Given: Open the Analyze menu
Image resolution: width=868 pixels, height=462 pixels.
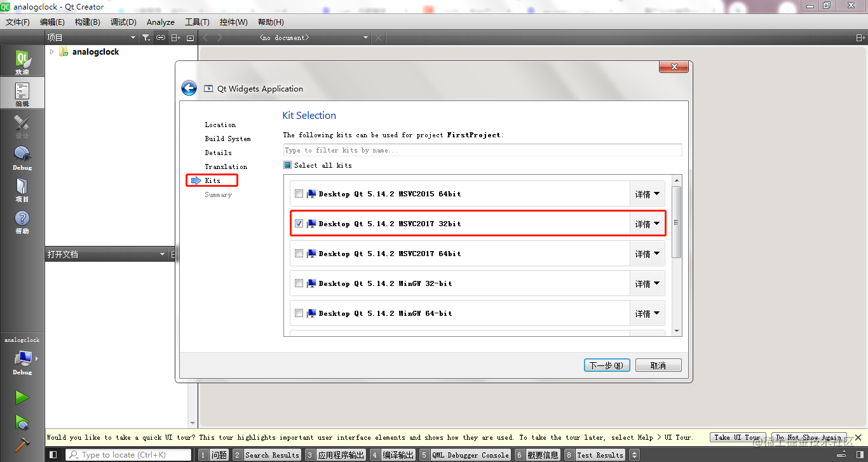Looking at the screenshot, I should pyautogui.click(x=161, y=22).
